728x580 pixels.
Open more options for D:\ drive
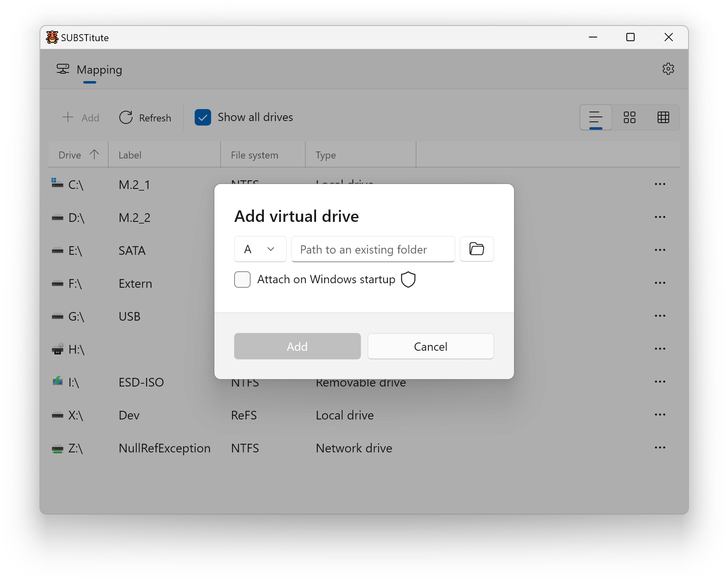click(x=660, y=217)
